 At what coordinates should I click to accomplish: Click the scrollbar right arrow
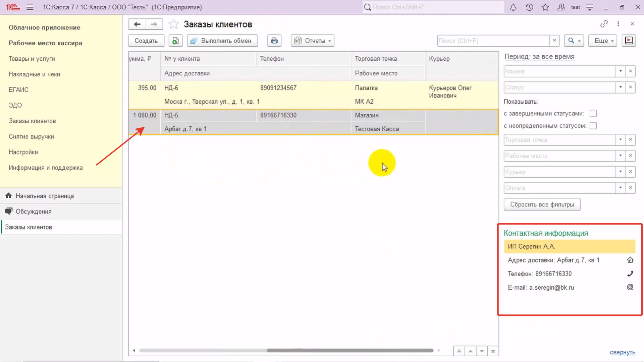[x=439, y=351]
